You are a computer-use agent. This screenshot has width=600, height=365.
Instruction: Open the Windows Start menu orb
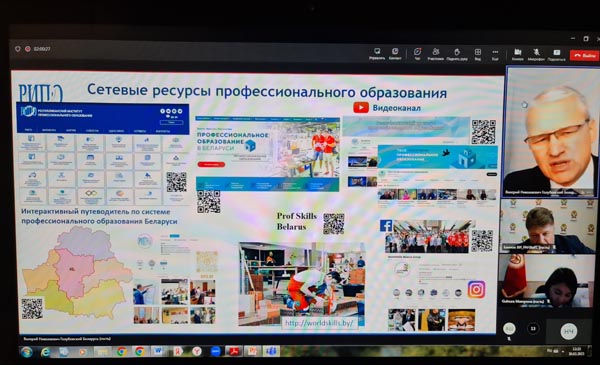(26, 352)
